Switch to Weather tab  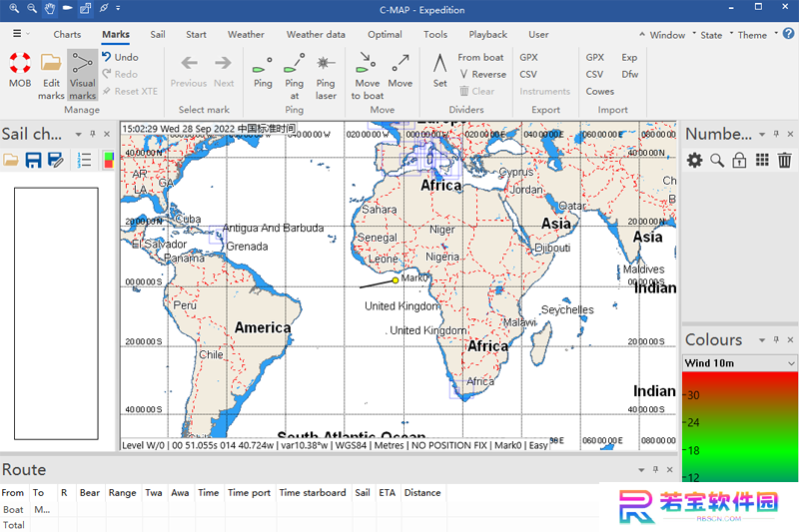(x=246, y=35)
